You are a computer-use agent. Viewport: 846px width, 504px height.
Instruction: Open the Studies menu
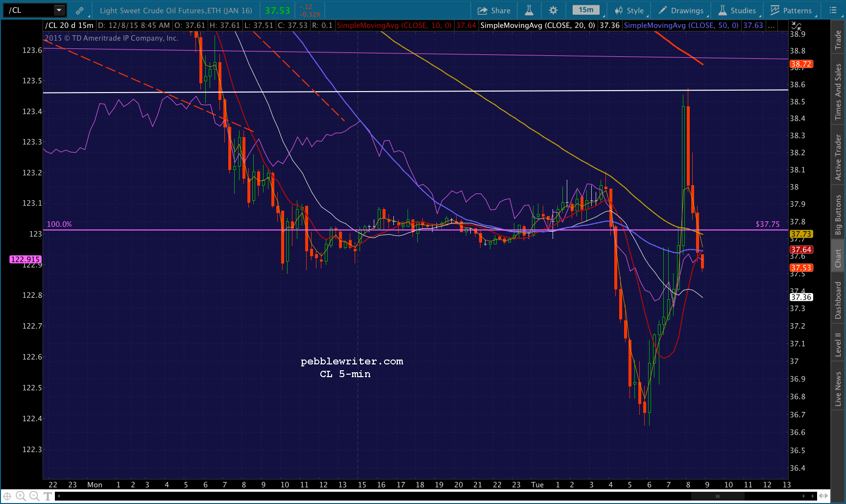738,10
